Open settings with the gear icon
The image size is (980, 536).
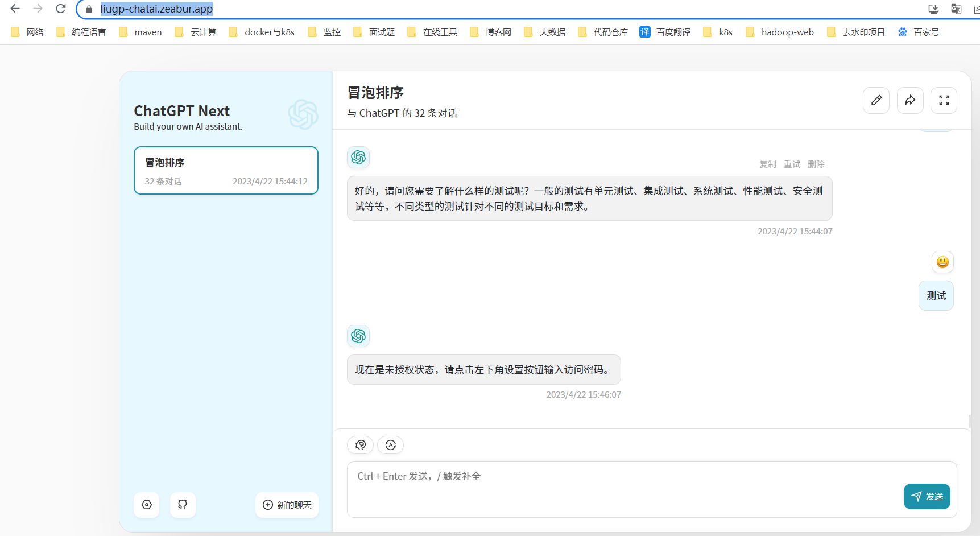(x=147, y=505)
